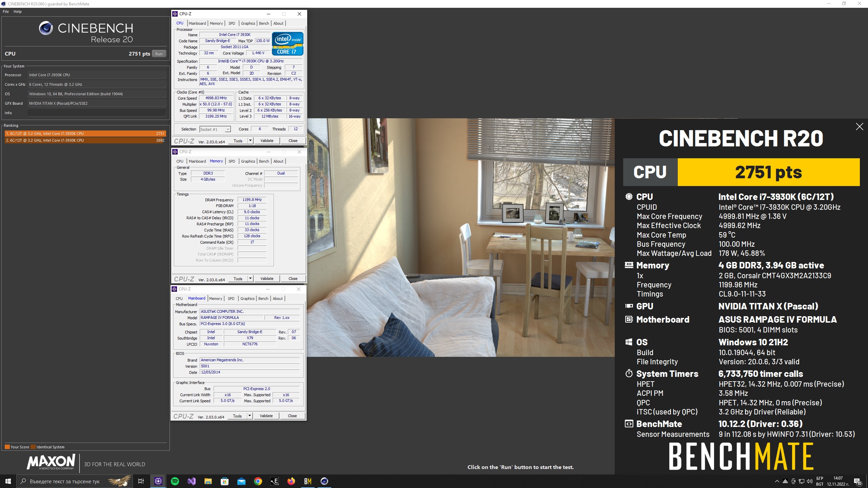Click Validate in the Memory CPU-Z window
Viewport: 868px width, 488px height.
pyautogui.click(x=267, y=279)
